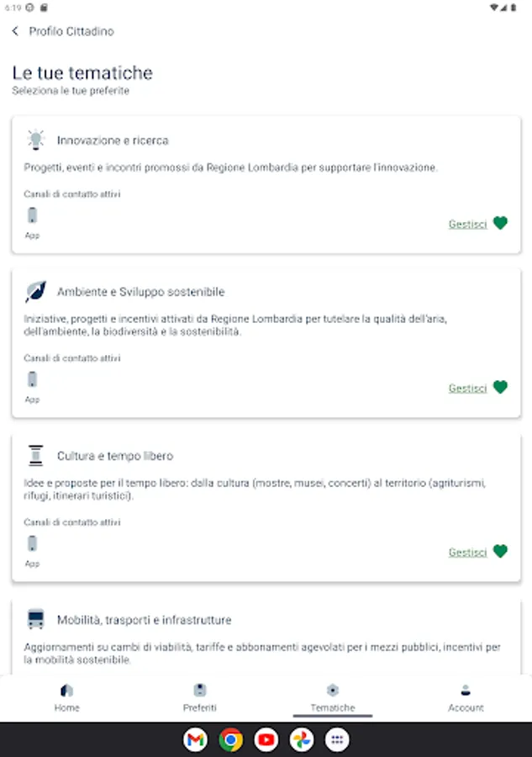Viewport: 532px width, 757px height.
Task: Tap the App phone icon under Innovazione
Action: click(x=32, y=216)
